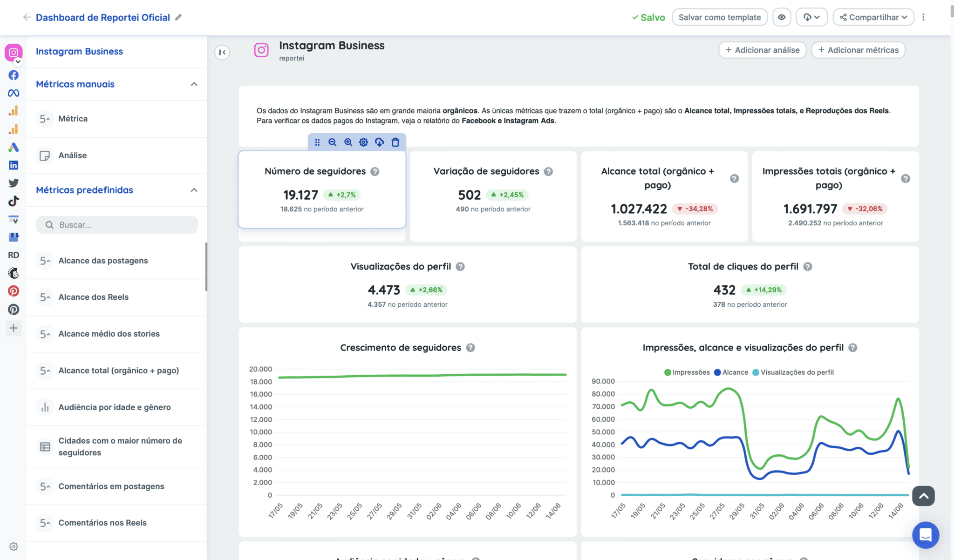
Task: Open the Pinterest channel in the sidebar
Action: coord(13,291)
